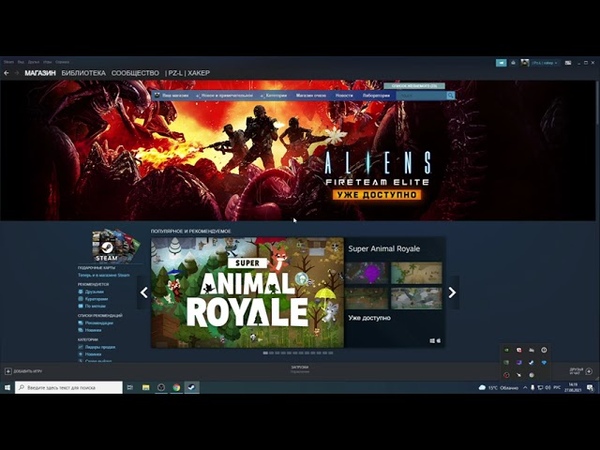This screenshot has width=600, height=450.
Task: Collapse the hidden tray icons chevron
Action: [x=525, y=388]
